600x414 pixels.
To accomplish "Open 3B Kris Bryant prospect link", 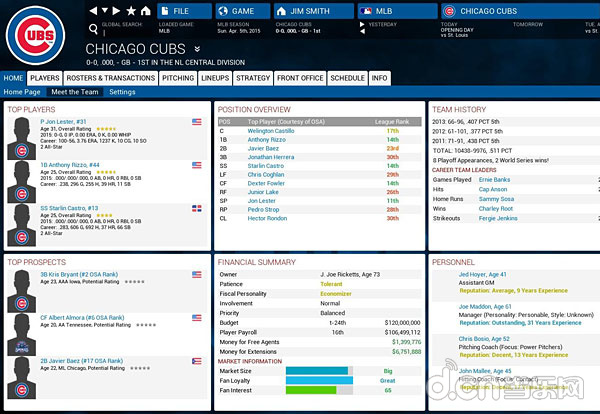I will (x=79, y=274).
